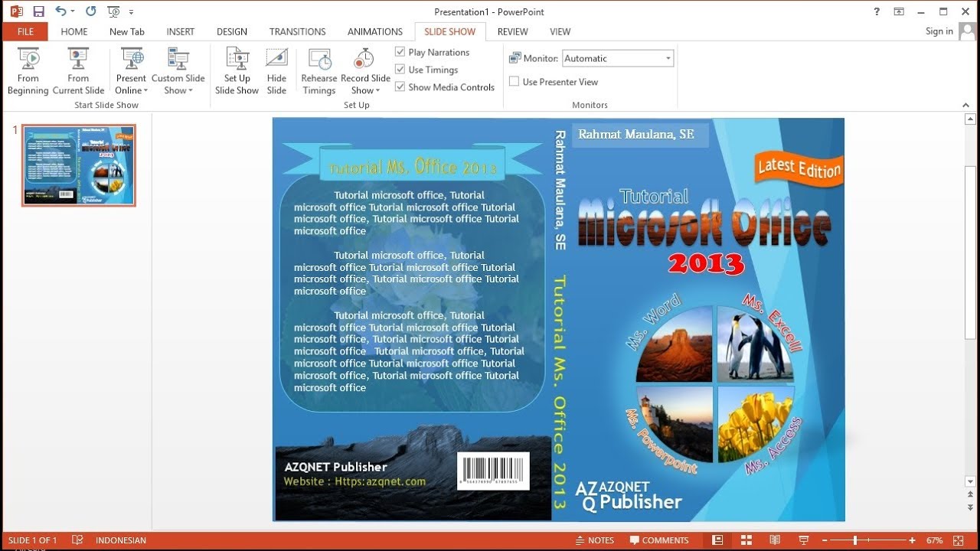The image size is (980, 551).
Task: Undo the last action
Action: 60,11
